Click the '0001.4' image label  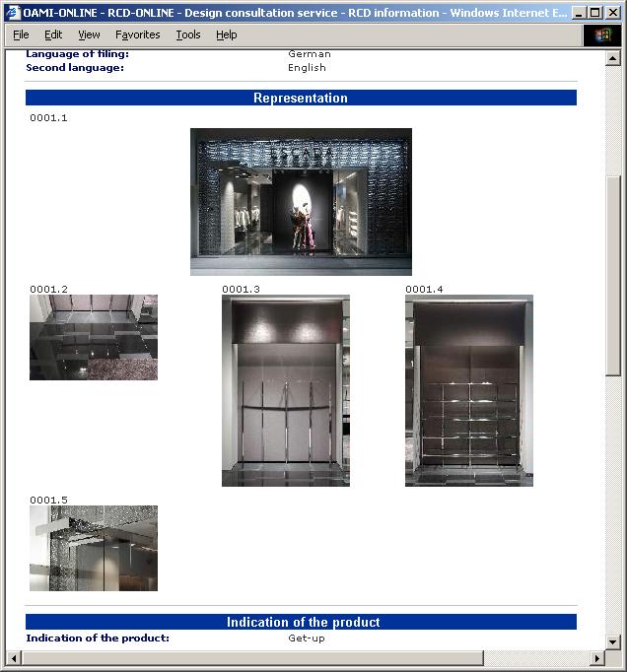[424, 290]
